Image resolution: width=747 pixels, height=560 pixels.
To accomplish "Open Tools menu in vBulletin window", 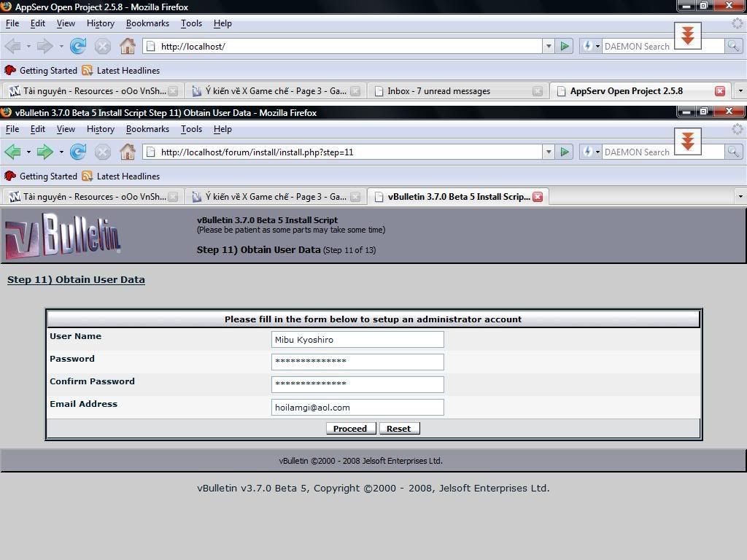I will coord(192,129).
